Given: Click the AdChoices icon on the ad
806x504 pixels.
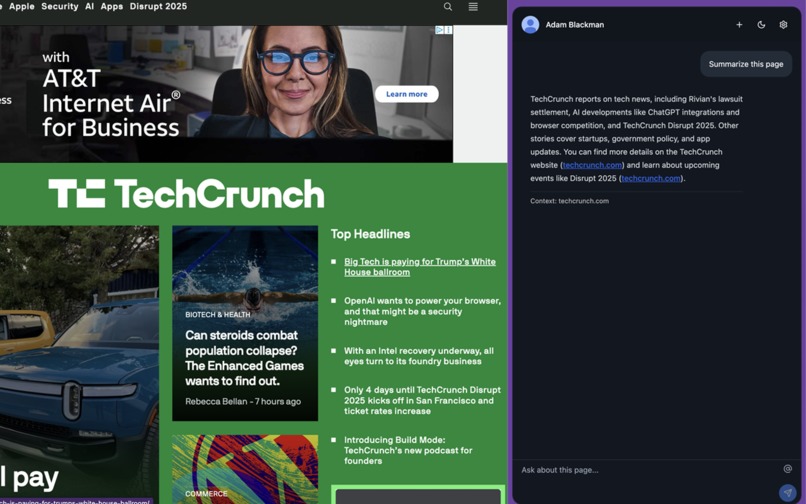Looking at the screenshot, I should click(x=439, y=30).
